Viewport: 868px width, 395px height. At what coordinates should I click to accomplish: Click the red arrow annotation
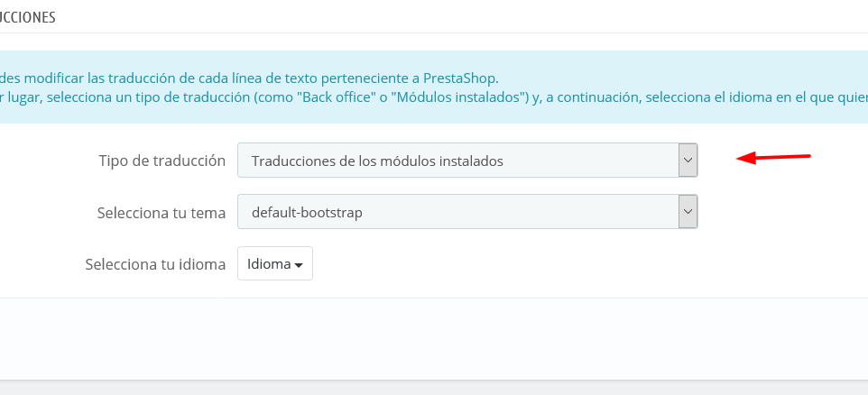tap(773, 158)
